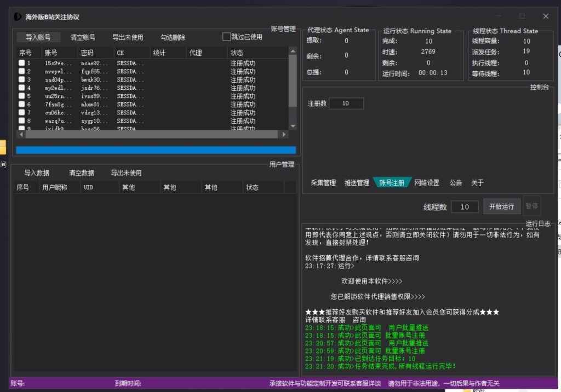Viewport: 561px width, 392px height.
Task: Enable the 跳过已使用 checkbox
Action: [x=226, y=37]
